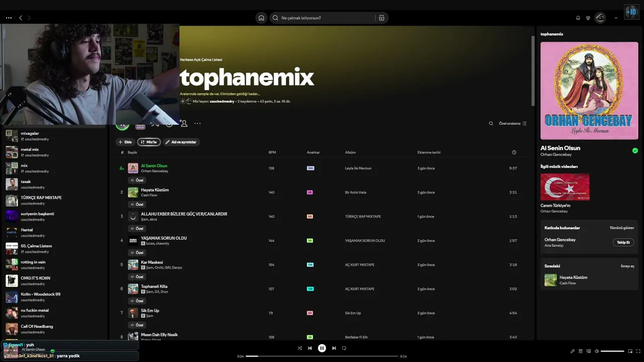Navigate back with the left arrow
Screen dimensions: 644x362
(x=21, y=18)
